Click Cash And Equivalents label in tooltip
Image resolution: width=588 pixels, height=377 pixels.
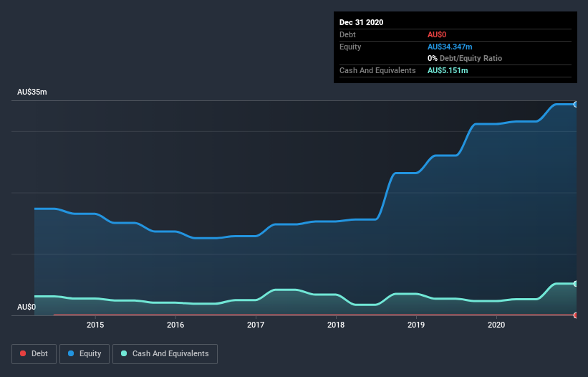377,70
